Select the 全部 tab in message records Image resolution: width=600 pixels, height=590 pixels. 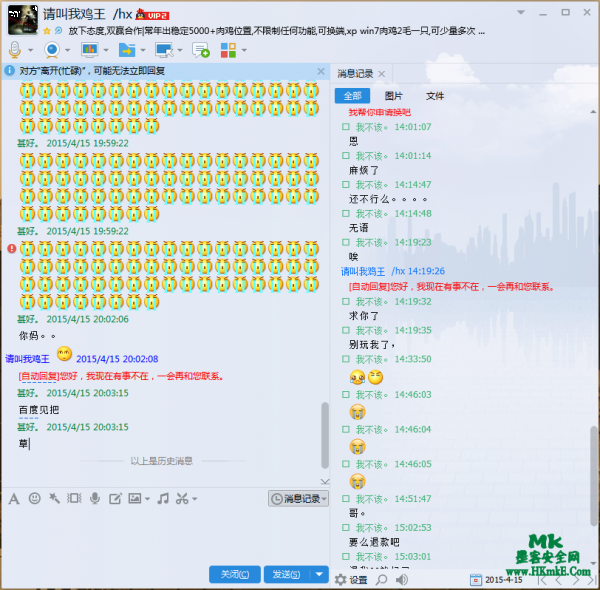[352, 96]
